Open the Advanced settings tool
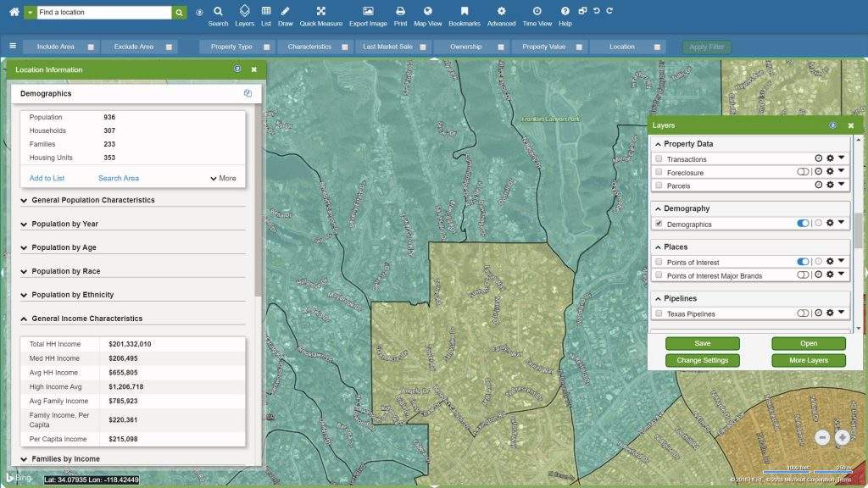Image resolution: width=868 pixels, height=488 pixels. pos(501,16)
